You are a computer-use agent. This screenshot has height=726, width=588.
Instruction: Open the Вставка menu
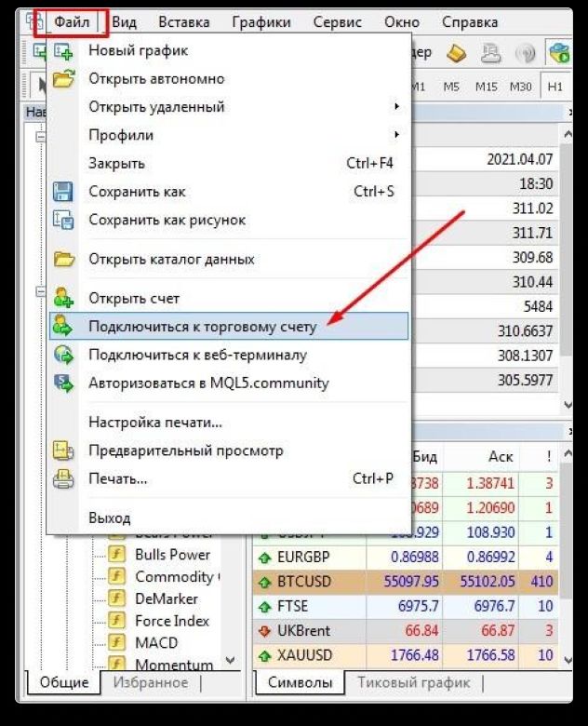184,22
